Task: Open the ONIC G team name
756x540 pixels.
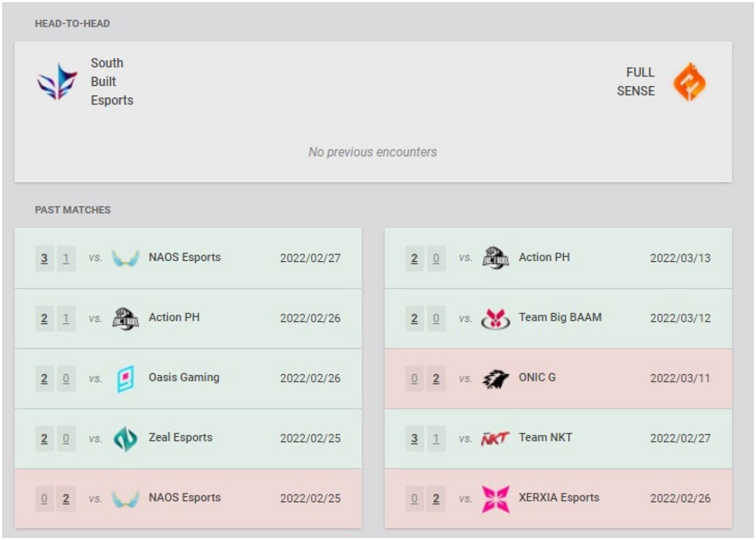Action: click(537, 377)
